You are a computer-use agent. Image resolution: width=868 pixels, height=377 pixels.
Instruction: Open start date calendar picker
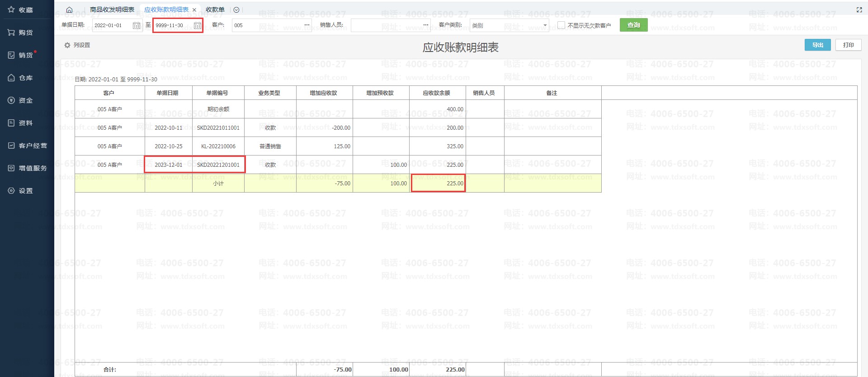point(136,25)
